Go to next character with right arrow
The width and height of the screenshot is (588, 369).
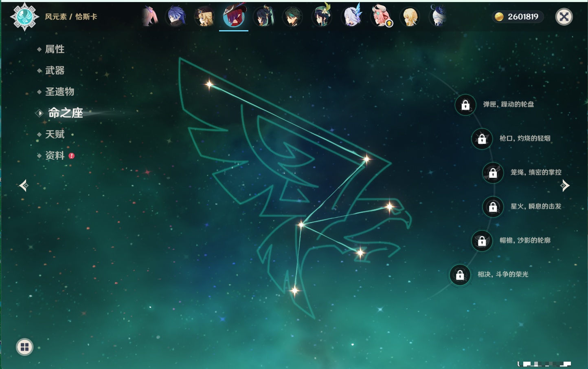(x=565, y=186)
